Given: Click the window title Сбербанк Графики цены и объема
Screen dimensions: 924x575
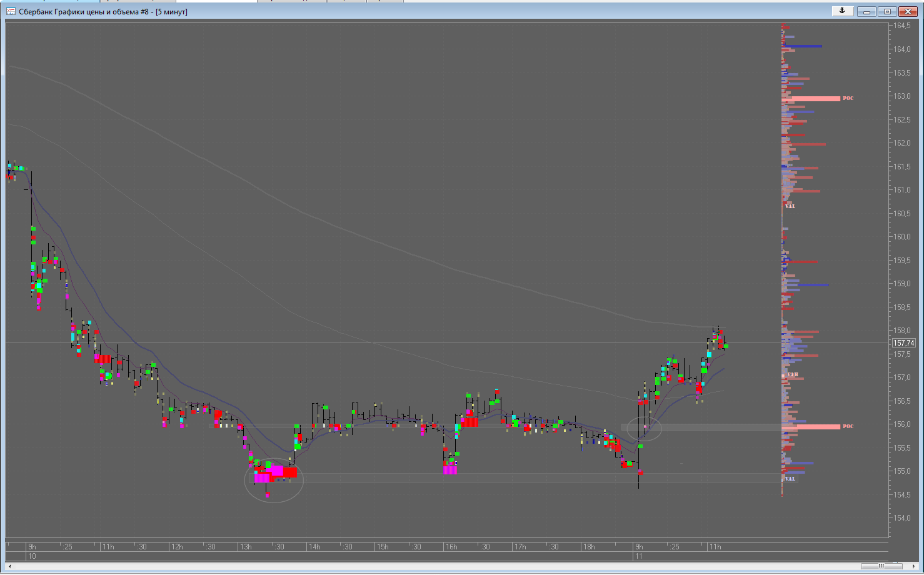Looking at the screenshot, I should (x=103, y=11).
